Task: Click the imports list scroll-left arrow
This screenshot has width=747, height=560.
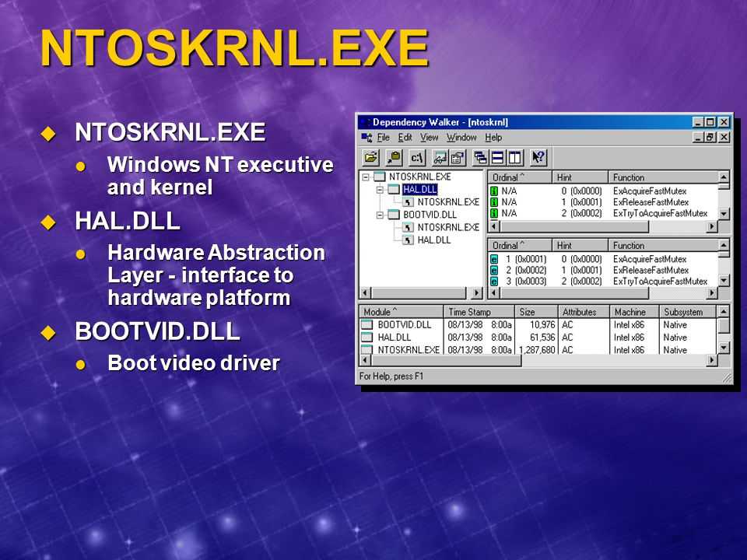Action: [494, 226]
